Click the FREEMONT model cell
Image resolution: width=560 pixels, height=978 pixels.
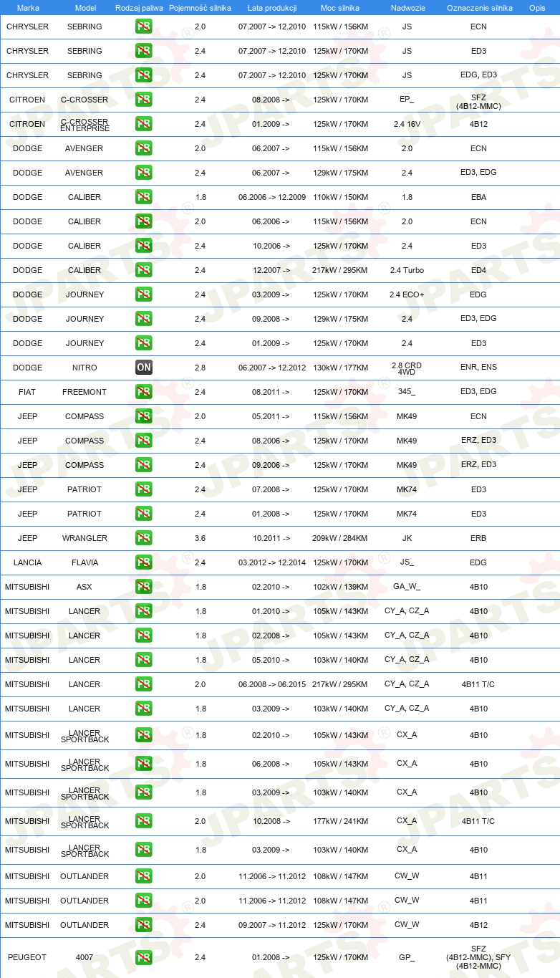tap(85, 392)
